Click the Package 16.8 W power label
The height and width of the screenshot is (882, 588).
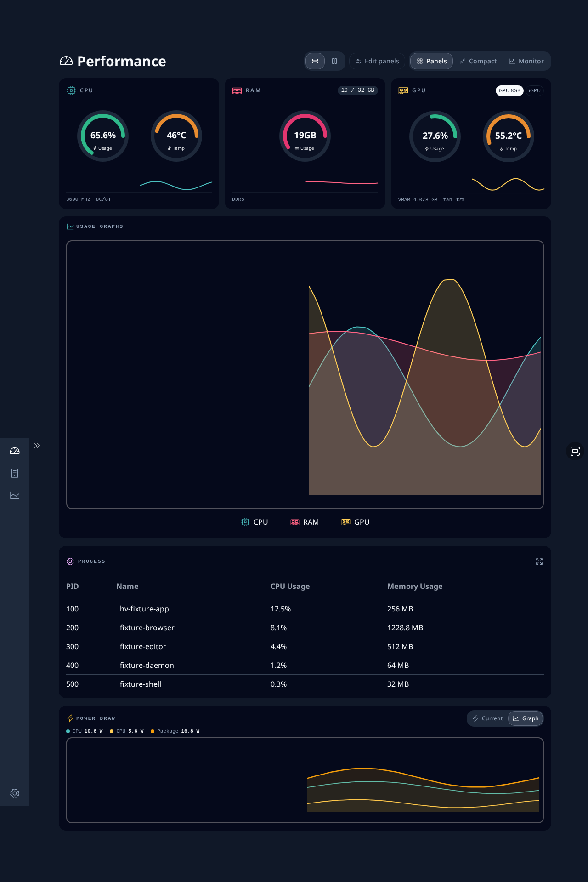click(175, 731)
